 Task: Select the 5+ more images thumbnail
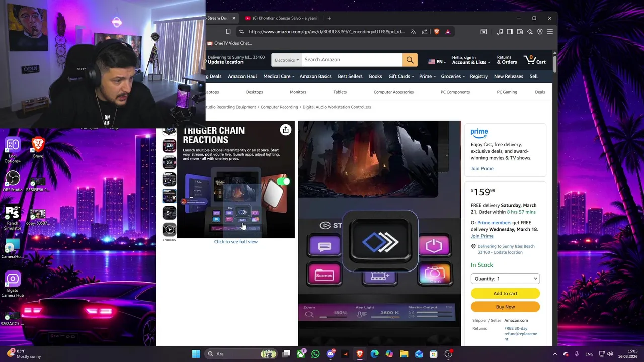(169, 213)
